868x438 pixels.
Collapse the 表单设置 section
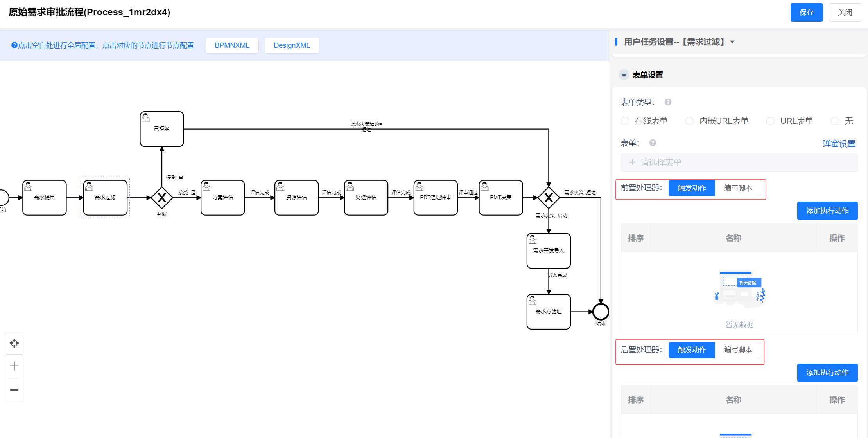point(624,75)
